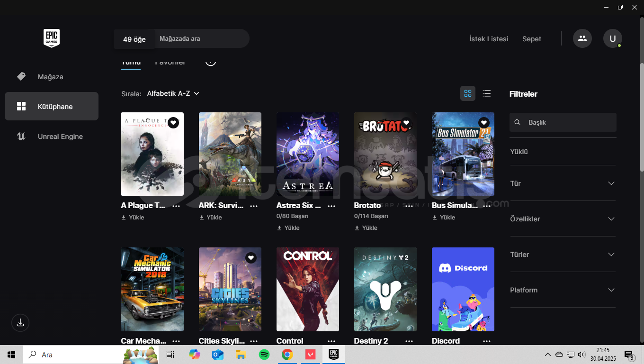
Task: Open the Alfabetik A-Z sort dropdown
Action: click(x=173, y=93)
